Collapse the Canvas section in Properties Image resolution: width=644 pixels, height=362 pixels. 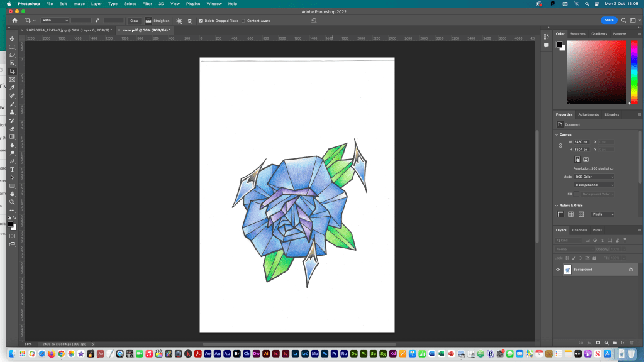coord(557,134)
